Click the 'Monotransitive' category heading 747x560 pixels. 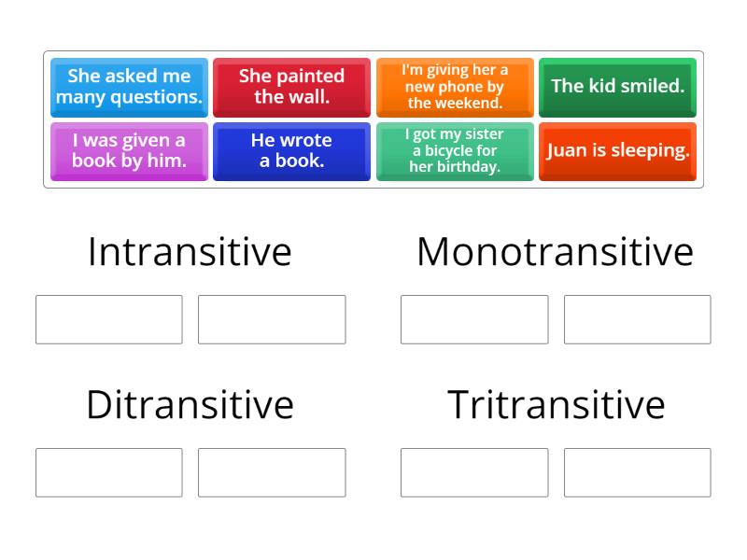556,250
